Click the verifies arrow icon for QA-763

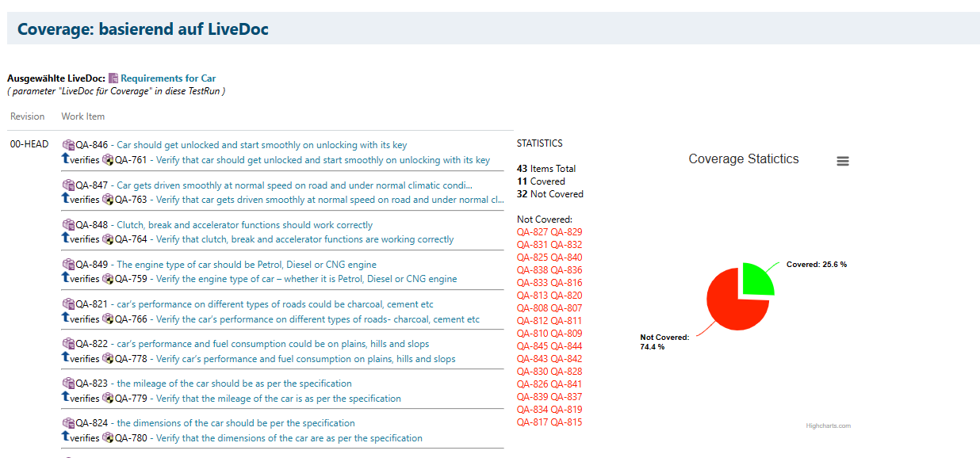coord(66,198)
